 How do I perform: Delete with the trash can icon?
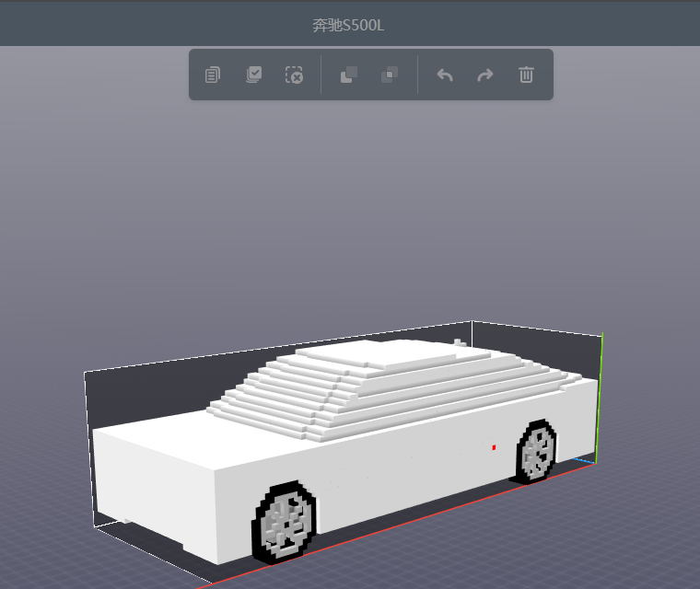pyautogui.click(x=526, y=75)
